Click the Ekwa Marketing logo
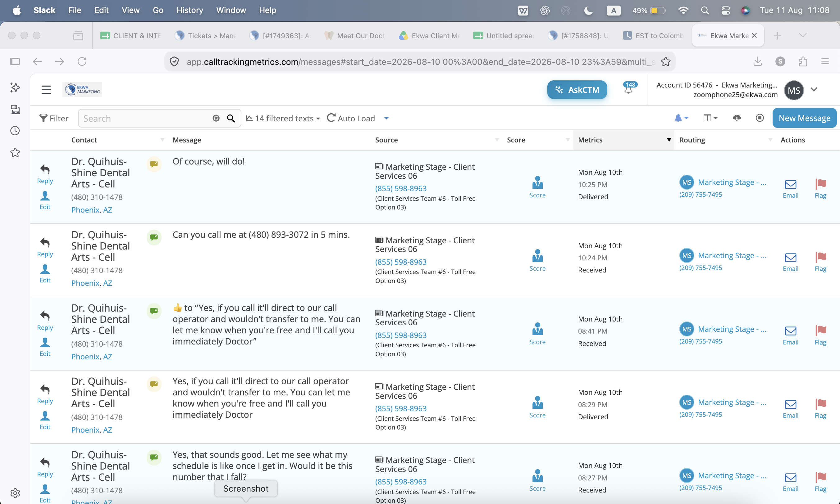This screenshot has width=840, height=504. (x=82, y=90)
